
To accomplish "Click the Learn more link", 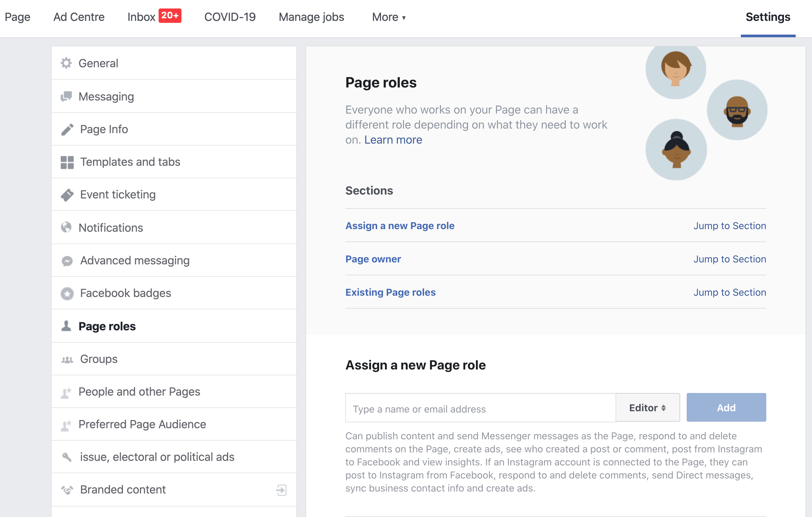I will pos(393,140).
